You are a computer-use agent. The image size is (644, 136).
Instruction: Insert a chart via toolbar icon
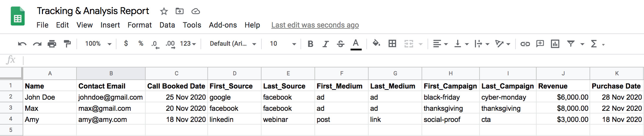point(555,44)
